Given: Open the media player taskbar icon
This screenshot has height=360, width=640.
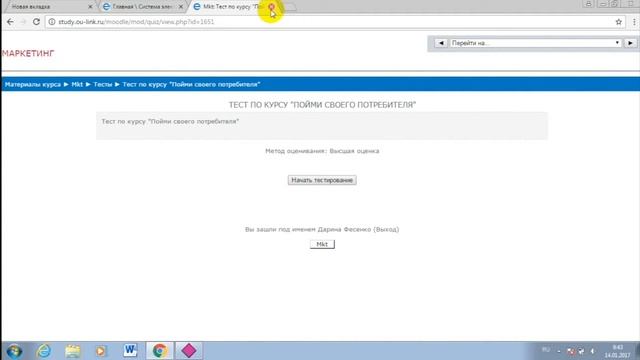Looking at the screenshot, I should point(101,351).
